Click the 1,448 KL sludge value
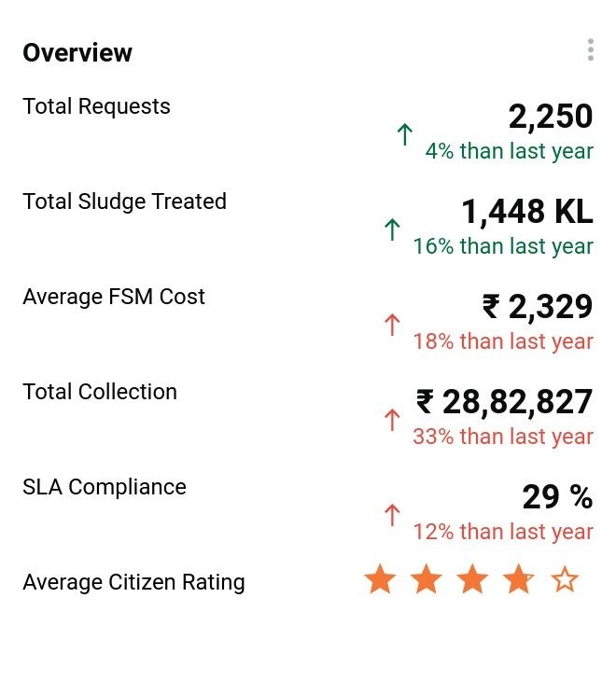The image size is (616, 681). [x=526, y=212]
